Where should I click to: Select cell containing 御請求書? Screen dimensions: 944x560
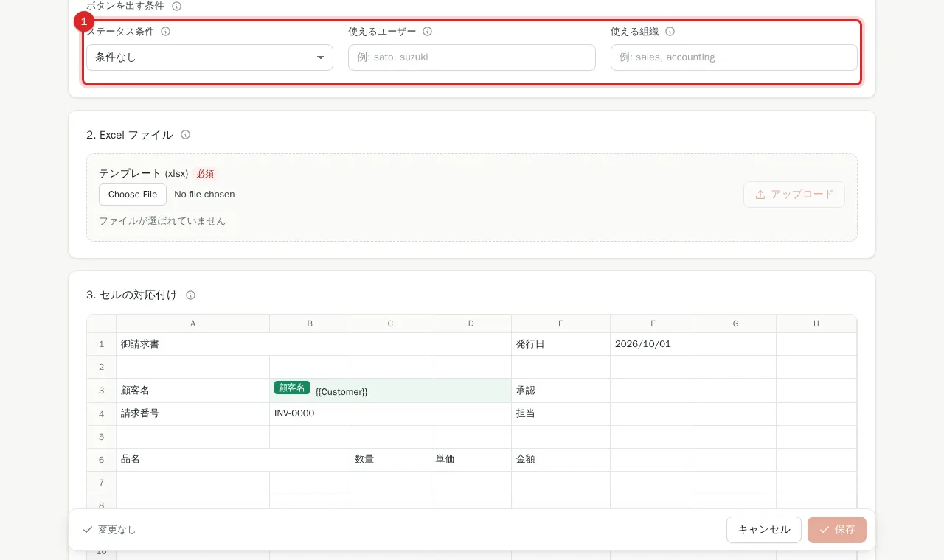pos(314,344)
